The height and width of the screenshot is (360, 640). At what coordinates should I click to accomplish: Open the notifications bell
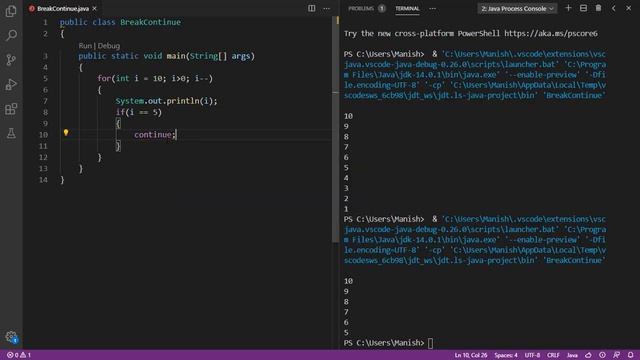631,355
